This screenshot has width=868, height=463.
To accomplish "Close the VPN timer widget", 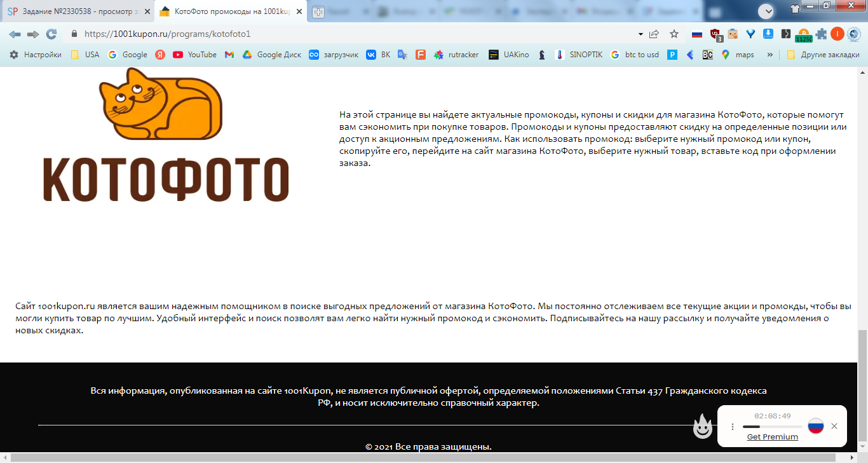I will pyautogui.click(x=834, y=426).
